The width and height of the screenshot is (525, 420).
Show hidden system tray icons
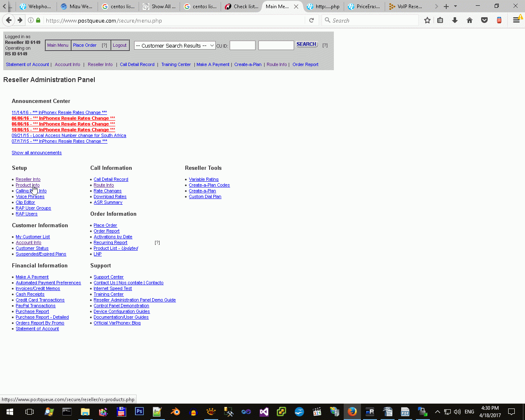pos(438,412)
